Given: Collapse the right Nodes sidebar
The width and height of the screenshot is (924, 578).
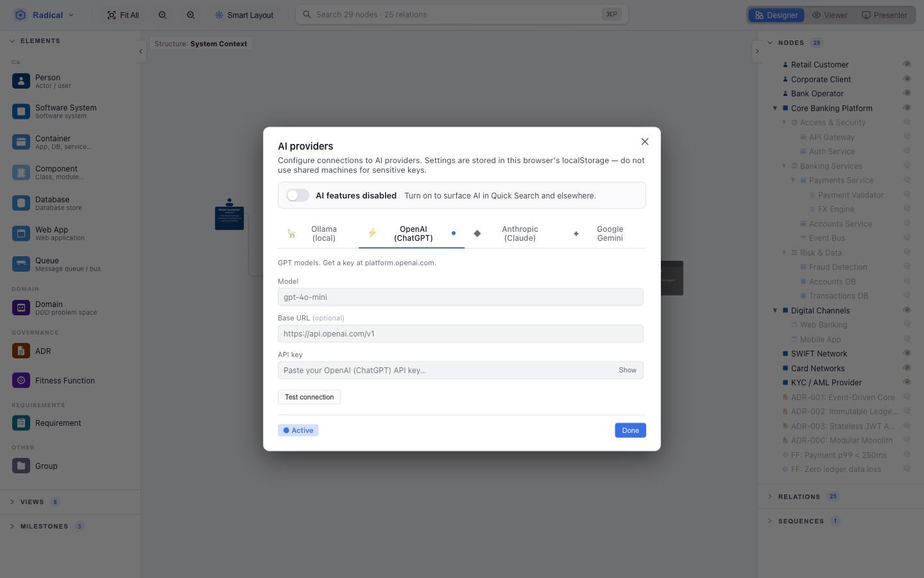Looking at the screenshot, I should click(x=757, y=51).
